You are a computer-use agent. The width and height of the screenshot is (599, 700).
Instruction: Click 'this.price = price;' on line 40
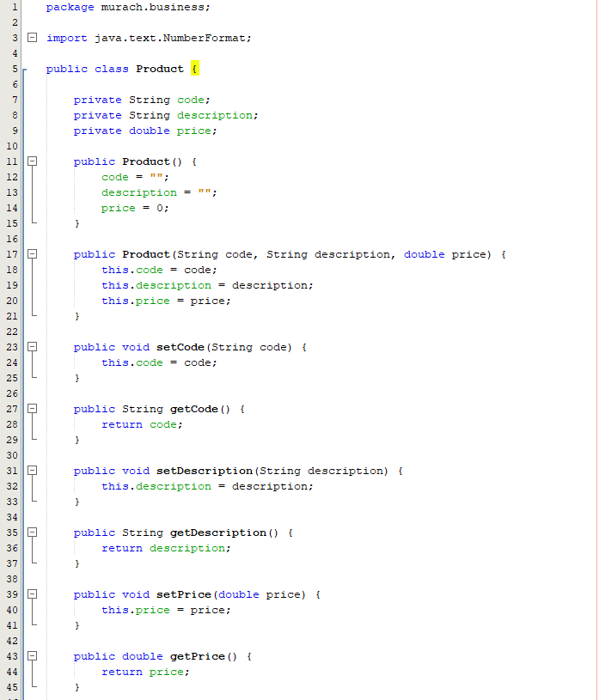click(x=166, y=611)
